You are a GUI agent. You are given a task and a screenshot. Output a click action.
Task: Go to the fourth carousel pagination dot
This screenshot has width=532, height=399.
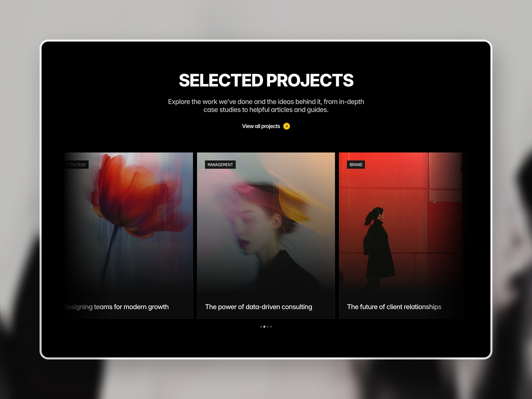[271, 327]
